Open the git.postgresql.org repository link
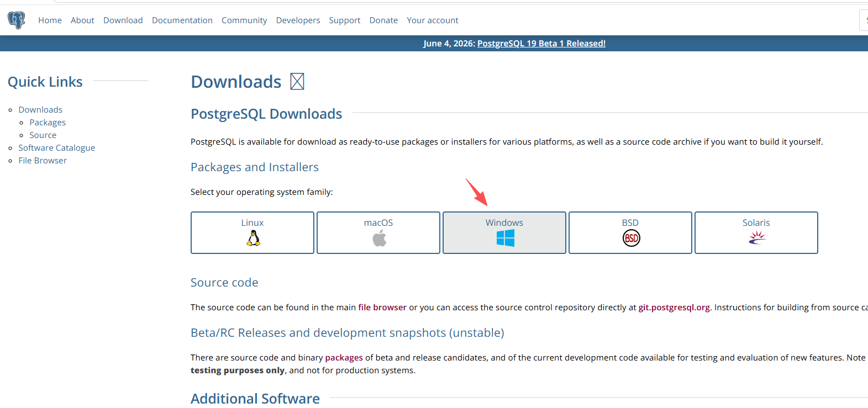Image resolution: width=868 pixels, height=408 pixels. pyautogui.click(x=674, y=308)
